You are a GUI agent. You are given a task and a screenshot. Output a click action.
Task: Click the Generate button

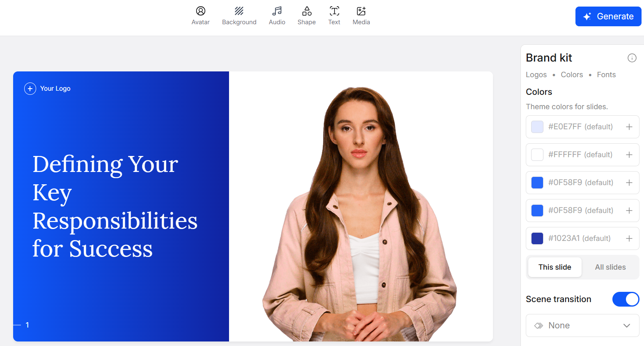point(608,16)
